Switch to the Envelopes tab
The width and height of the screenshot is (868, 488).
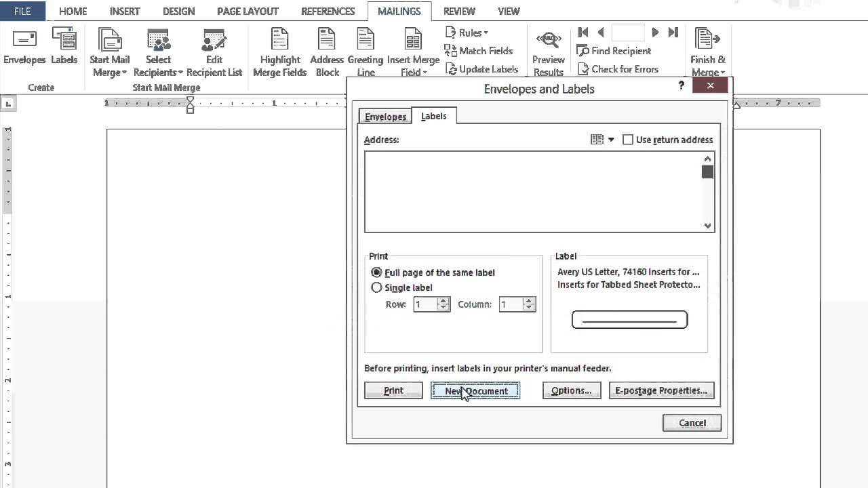coord(385,116)
